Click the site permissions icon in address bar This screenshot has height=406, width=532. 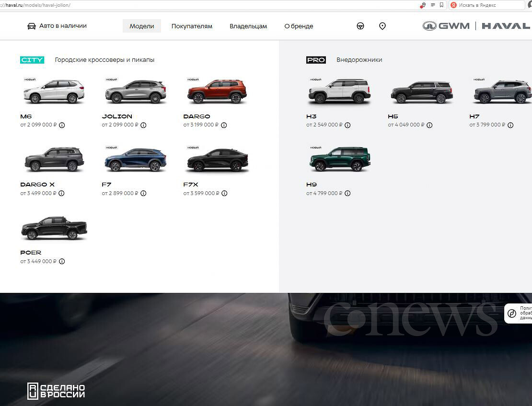click(x=423, y=5)
